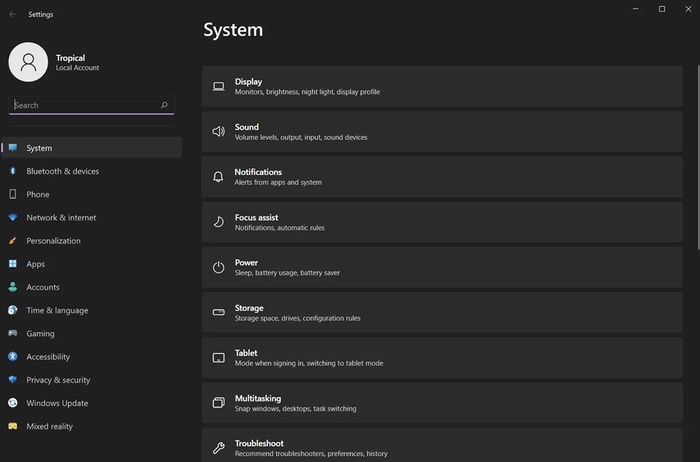Screen dimensions: 700x462
Task: Click the Personalization brush icon
Action: 13,241
